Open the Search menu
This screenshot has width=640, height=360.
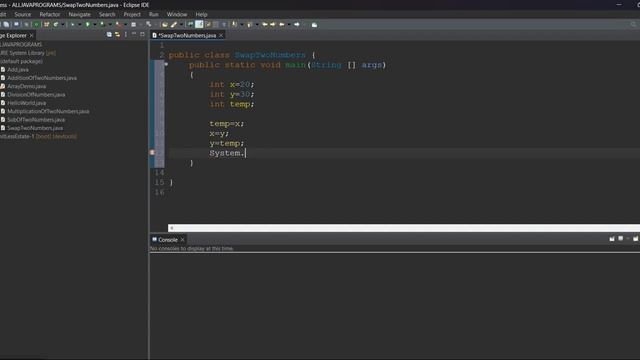click(x=107, y=14)
